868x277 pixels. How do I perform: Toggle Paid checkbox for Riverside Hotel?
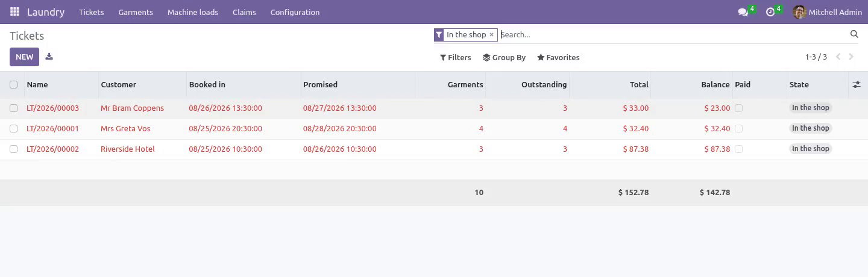pyautogui.click(x=739, y=149)
